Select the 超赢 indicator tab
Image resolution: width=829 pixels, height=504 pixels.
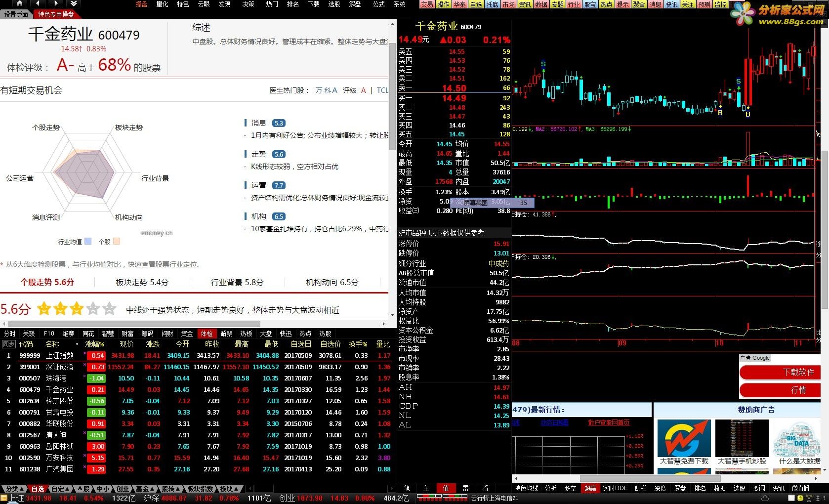pos(590,488)
